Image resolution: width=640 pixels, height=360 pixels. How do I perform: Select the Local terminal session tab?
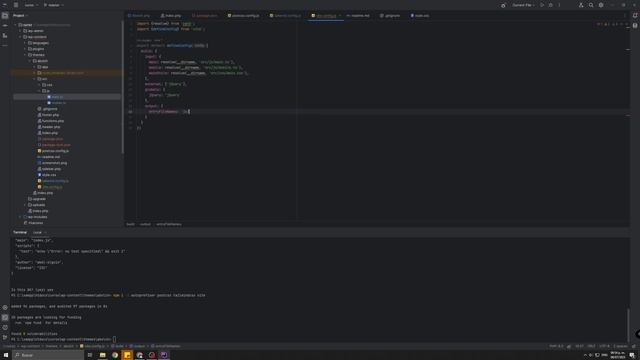point(37,232)
